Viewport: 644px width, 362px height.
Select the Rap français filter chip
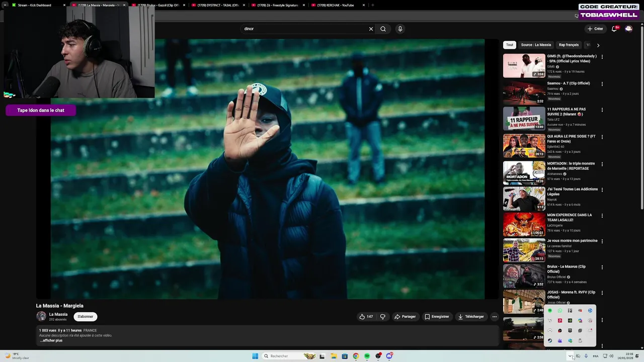(569, 45)
